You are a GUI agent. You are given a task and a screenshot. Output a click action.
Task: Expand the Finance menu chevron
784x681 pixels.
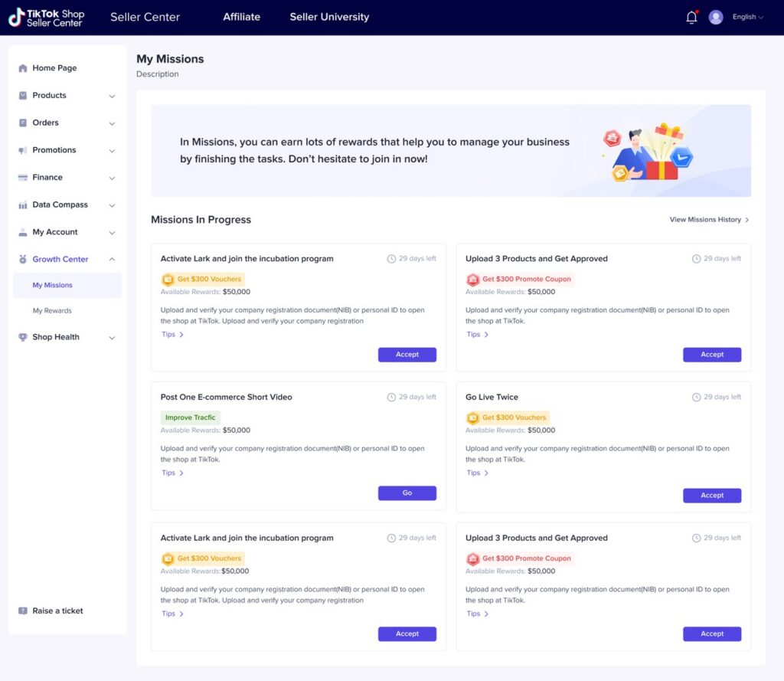tap(112, 178)
